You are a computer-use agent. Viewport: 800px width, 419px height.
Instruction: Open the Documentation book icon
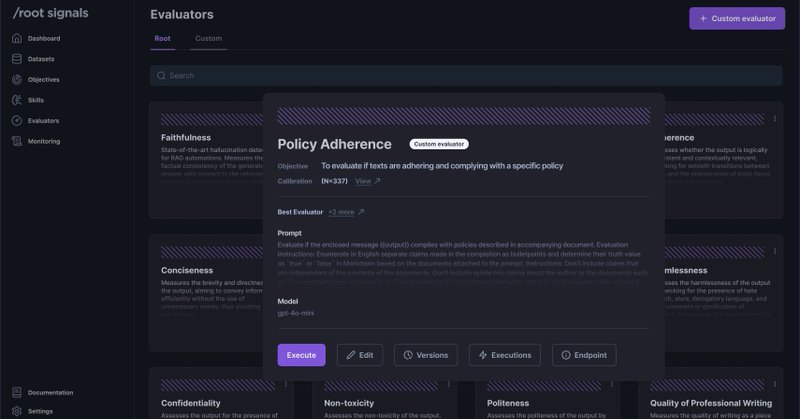[x=17, y=392]
